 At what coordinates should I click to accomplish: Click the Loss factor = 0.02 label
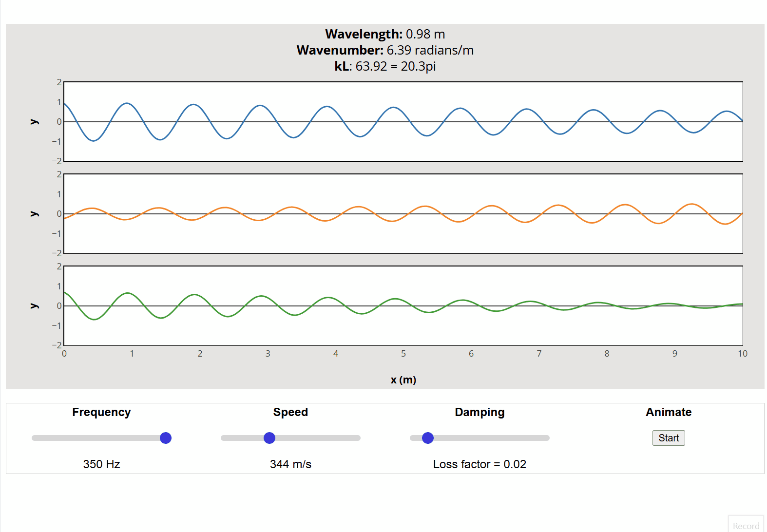(x=479, y=464)
